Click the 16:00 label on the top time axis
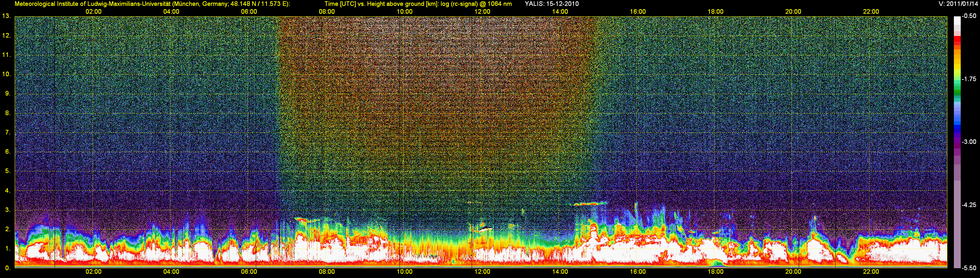 pyautogui.click(x=638, y=12)
